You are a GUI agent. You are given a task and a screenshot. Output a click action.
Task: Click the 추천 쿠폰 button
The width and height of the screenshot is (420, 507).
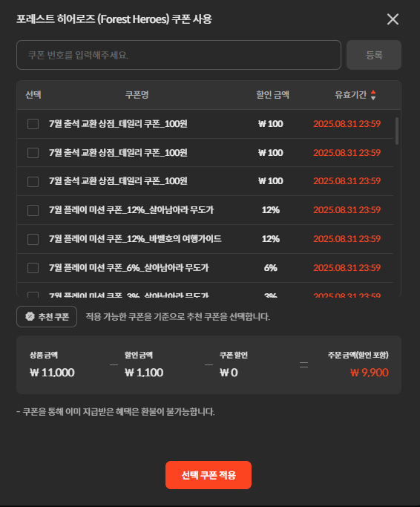(47, 316)
